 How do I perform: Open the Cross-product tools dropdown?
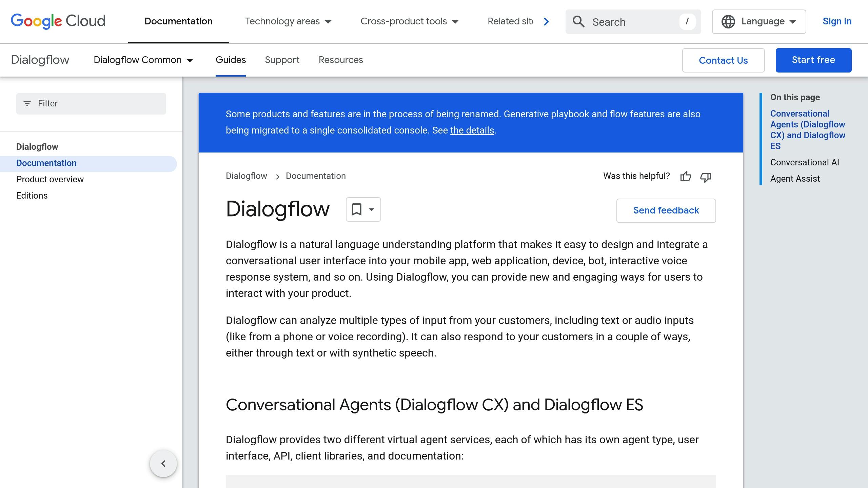[x=409, y=21]
